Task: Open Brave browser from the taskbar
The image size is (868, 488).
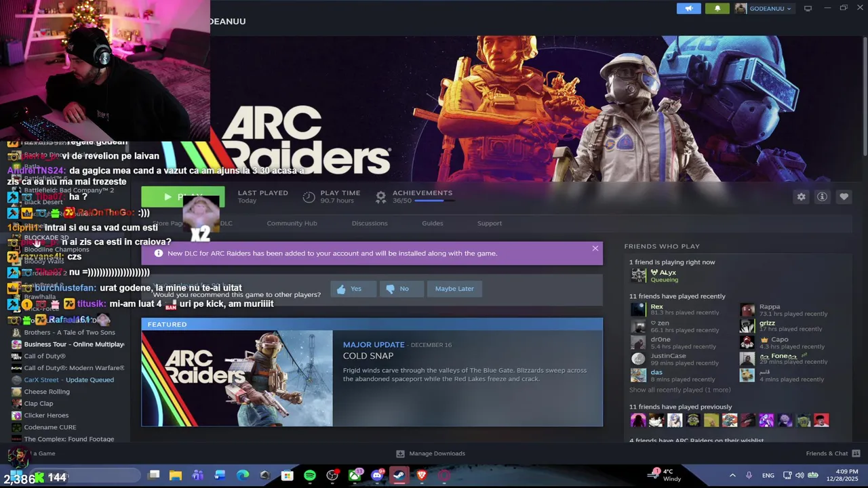Action: pyautogui.click(x=422, y=476)
